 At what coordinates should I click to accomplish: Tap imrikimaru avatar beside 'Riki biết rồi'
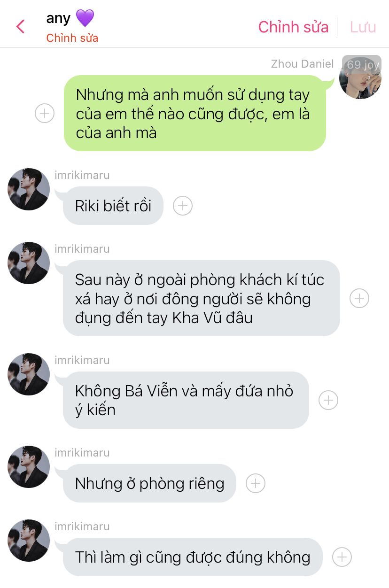pyautogui.click(x=29, y=189)
